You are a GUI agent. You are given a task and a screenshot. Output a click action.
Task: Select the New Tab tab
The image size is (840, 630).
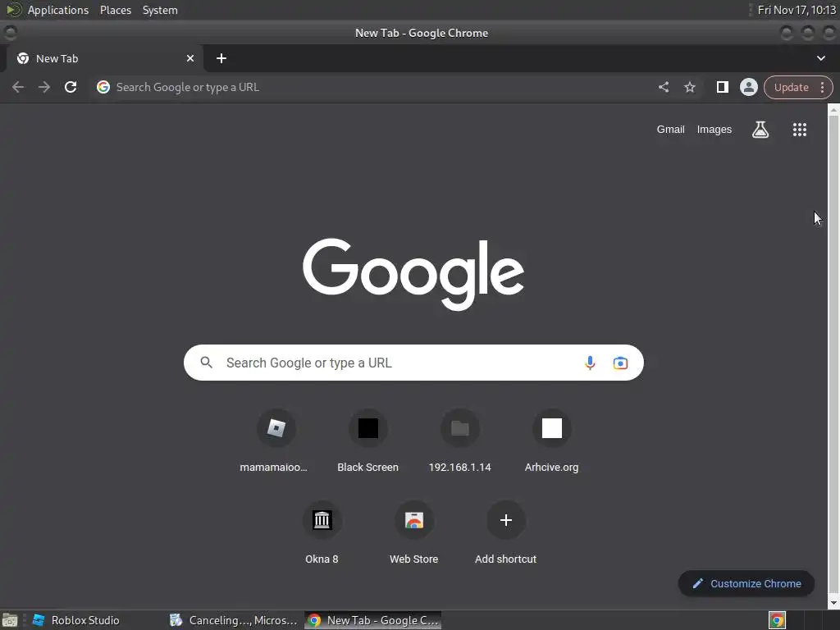click(104, 58)
